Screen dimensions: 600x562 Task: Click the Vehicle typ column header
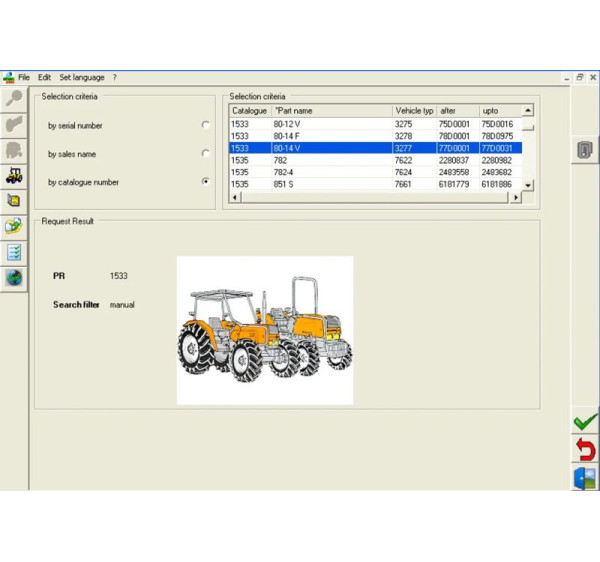pos(414,110)
